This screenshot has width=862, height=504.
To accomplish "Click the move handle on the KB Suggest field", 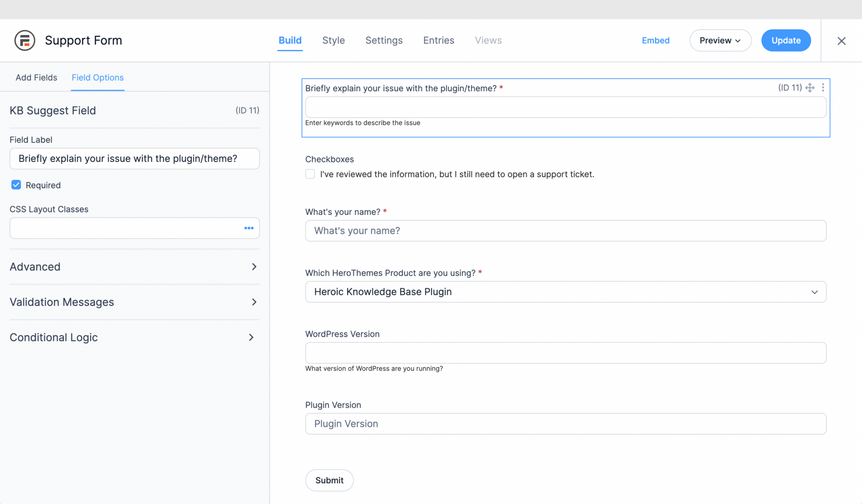I will (x=810, y=88).
